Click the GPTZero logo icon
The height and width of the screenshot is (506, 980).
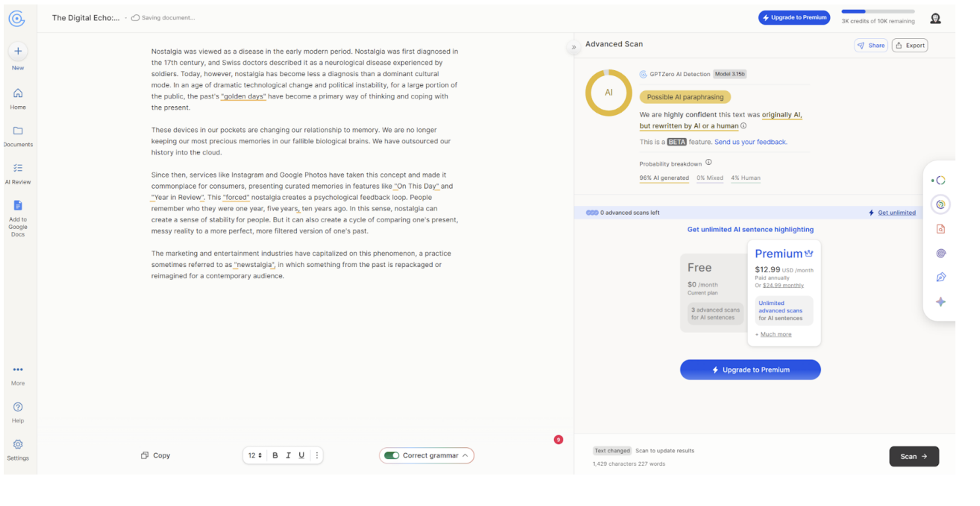coord(16,18)
